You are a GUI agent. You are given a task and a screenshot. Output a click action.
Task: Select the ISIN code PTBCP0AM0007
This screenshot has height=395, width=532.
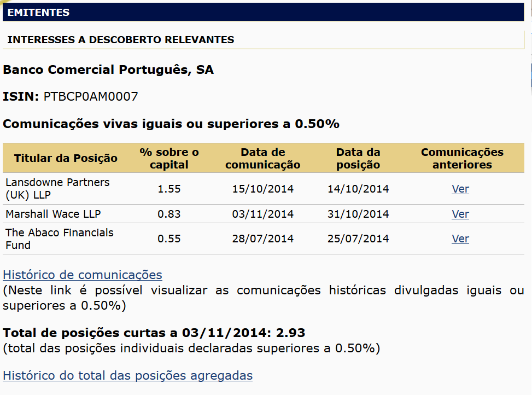[x=91, y=96]
